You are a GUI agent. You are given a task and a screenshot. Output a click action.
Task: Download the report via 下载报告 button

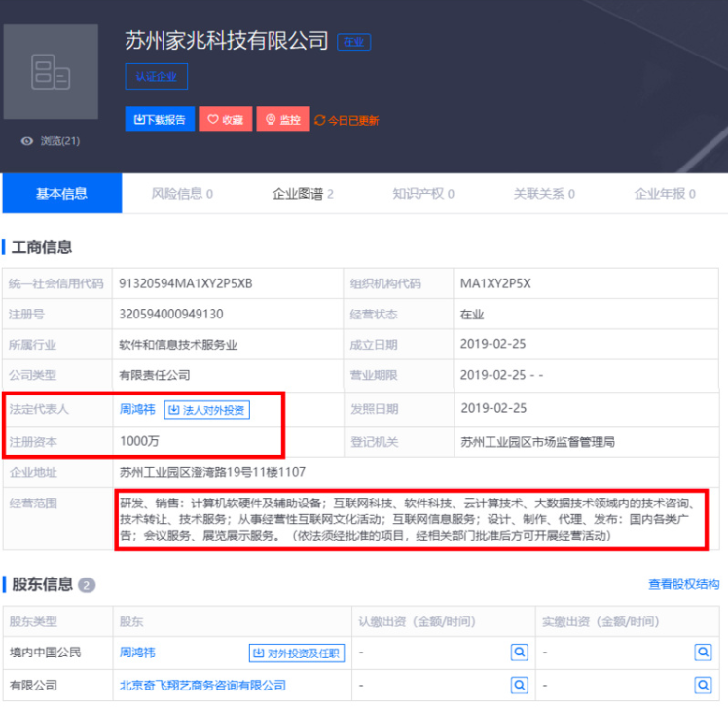click(160, 120)
